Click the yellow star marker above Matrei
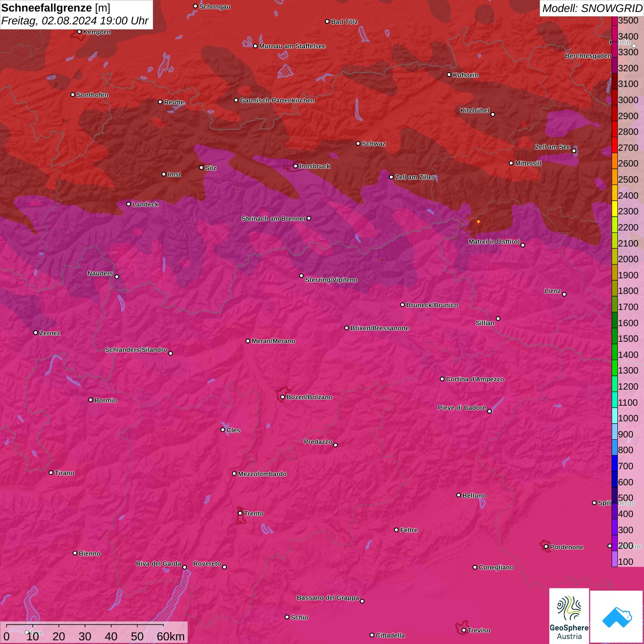The width and height of the screenshot is (644, 644). tap(478, 222)
